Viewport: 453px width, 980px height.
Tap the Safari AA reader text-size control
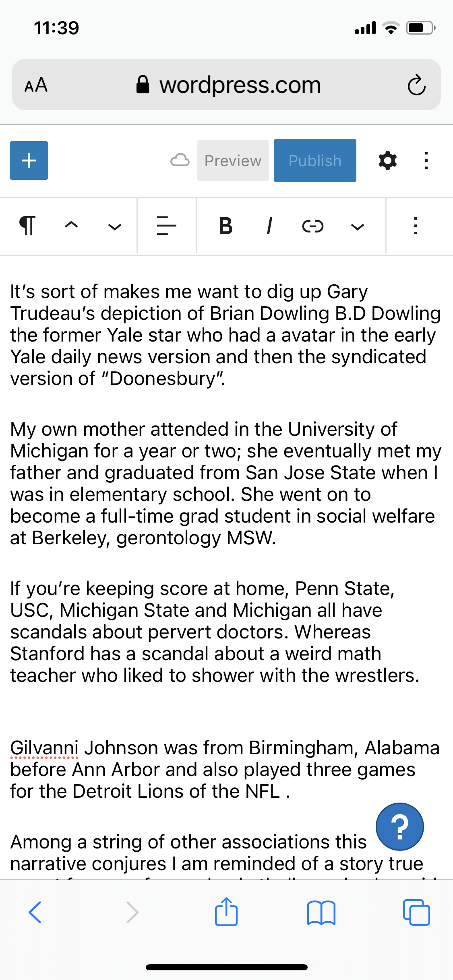pyautogui.click(x=36, y=85)
